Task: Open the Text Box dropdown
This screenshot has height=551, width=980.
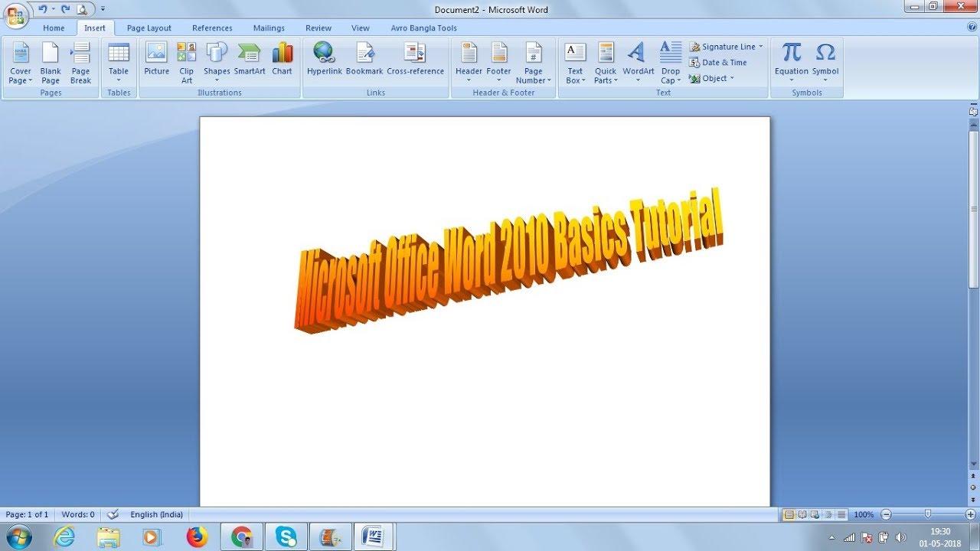Action: coord(575,63)
